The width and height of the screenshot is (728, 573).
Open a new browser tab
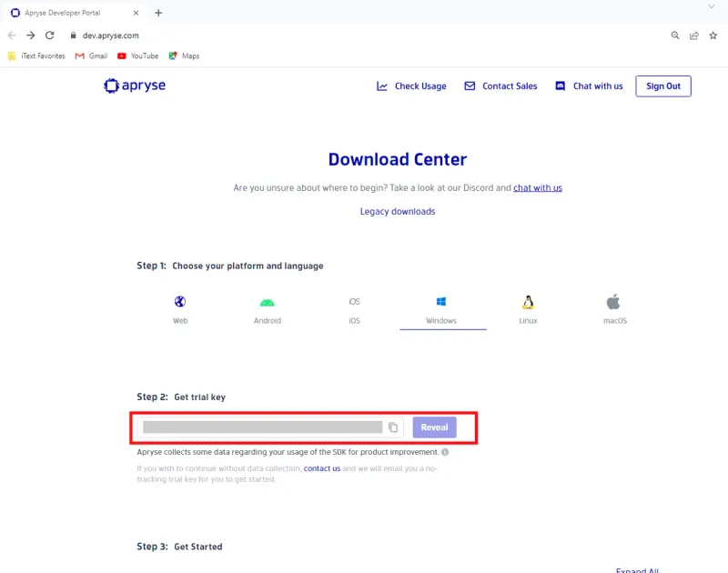[158, 13]
